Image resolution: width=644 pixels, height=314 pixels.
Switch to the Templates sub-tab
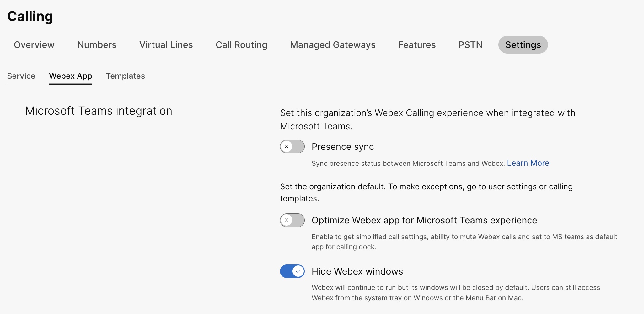[x=125, y=76]
